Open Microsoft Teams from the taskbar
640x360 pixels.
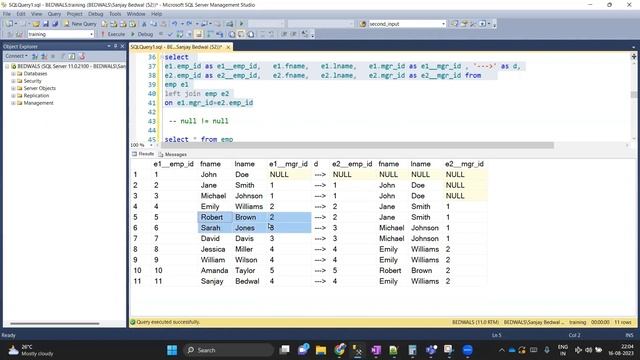coord(431,350)
